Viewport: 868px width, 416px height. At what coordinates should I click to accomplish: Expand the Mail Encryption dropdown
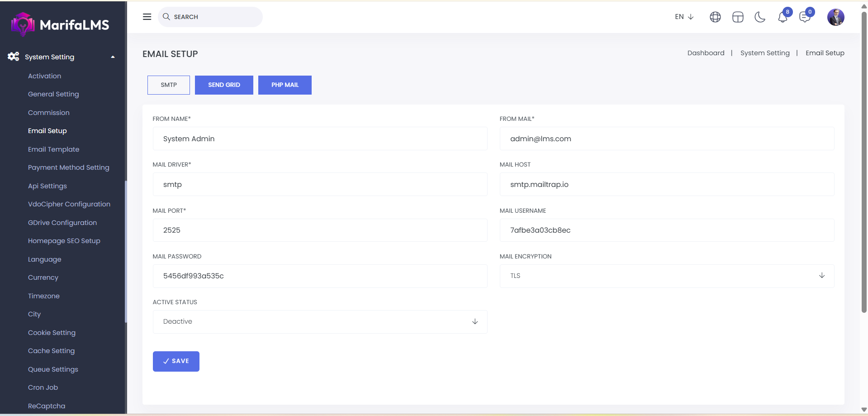click(x=666, y=276)
